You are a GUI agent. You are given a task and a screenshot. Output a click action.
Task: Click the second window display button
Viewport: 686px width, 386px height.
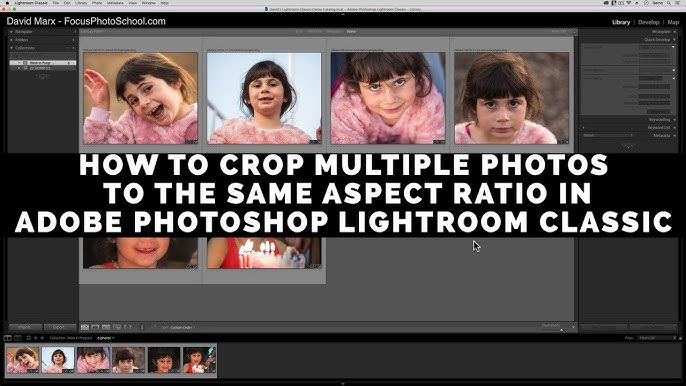(18, 338)
